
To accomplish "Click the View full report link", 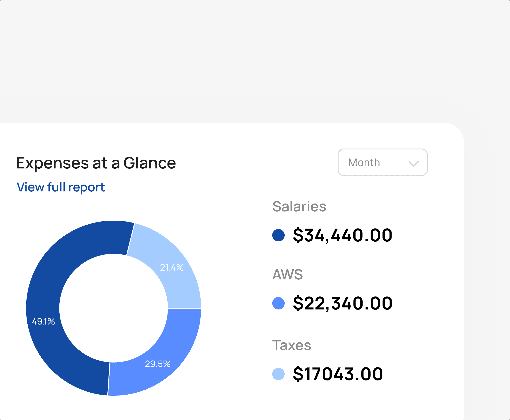I will pos(61,187).
